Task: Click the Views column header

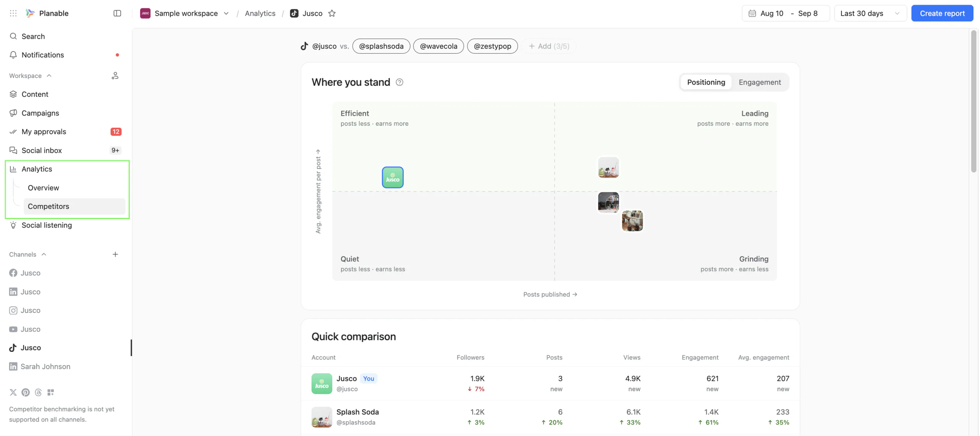Action: click(x=632, y=358)
